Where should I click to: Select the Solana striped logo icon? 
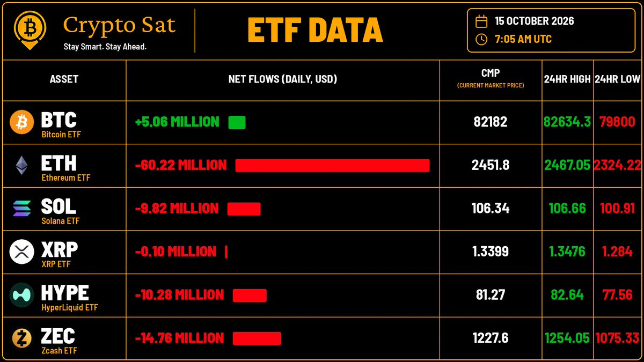(22, 209)
